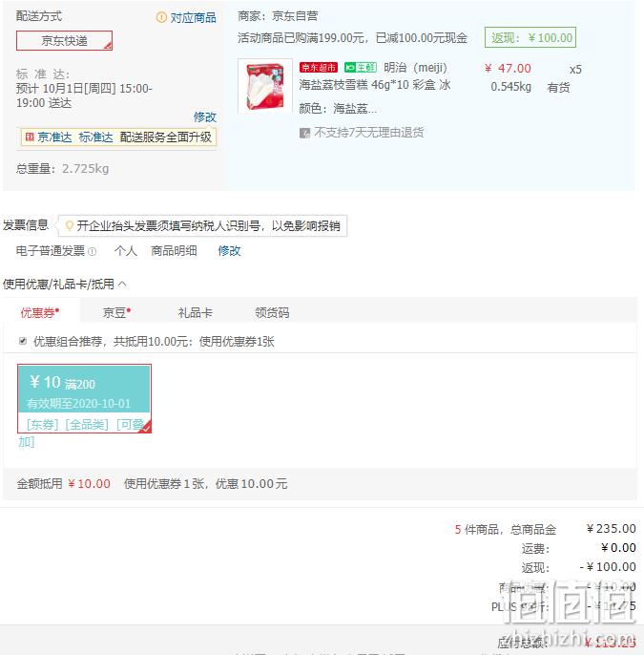
Task: Switch to the 优惠券 tab
Action: 40,312
